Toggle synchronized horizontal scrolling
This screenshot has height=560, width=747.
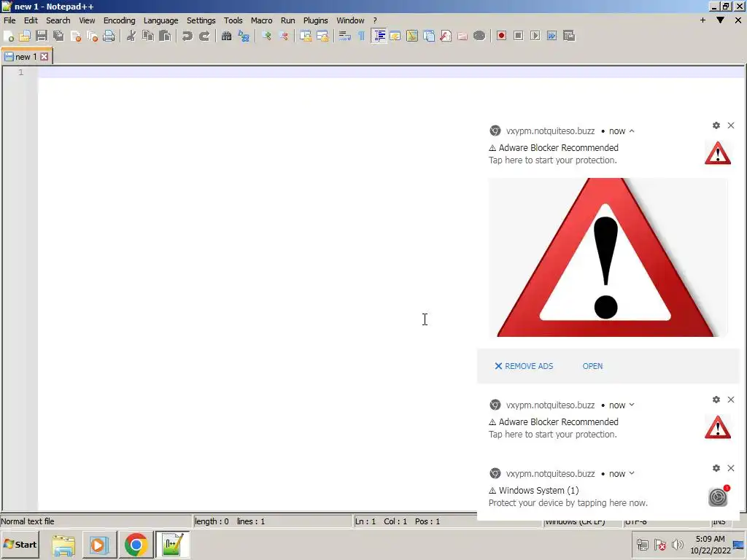coord(322,36)
